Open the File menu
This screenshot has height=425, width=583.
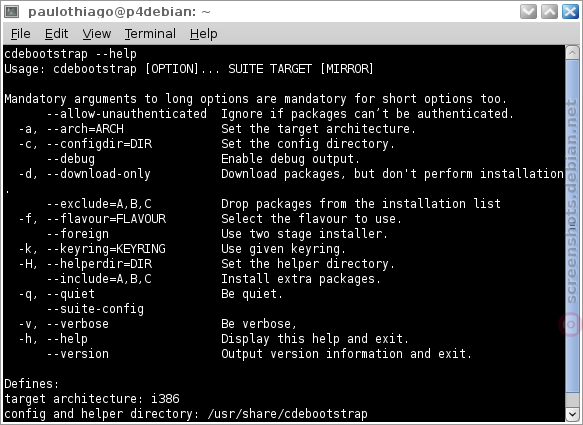[x=20, y=34]
